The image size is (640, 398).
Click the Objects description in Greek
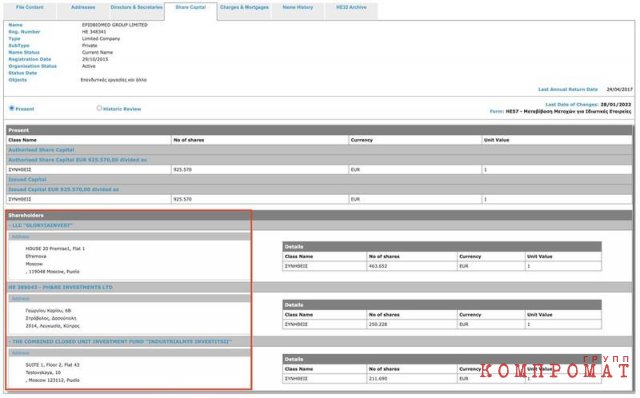tap(113, 80)
